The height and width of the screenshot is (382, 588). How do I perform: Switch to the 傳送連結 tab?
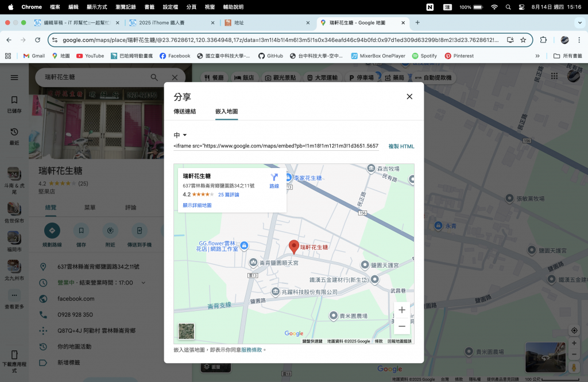click(184, 111)
